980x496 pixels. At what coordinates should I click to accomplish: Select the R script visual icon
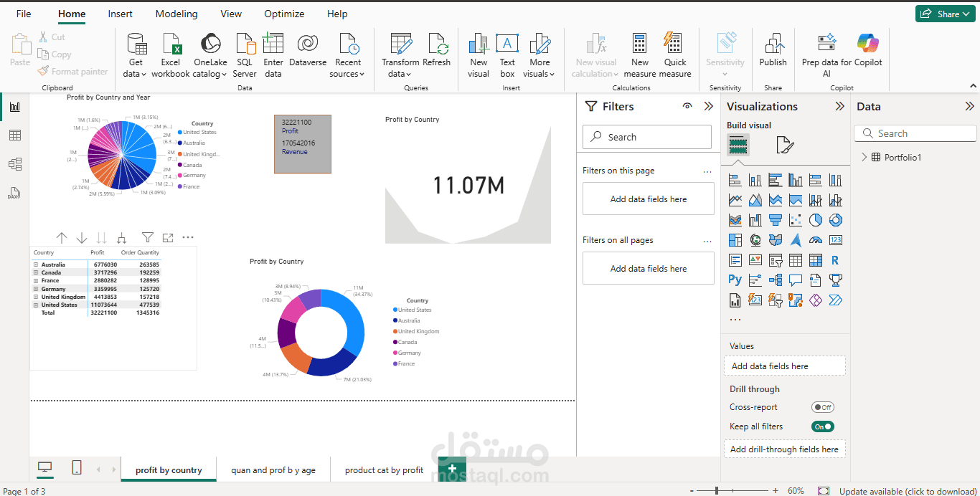coord(835,259)
